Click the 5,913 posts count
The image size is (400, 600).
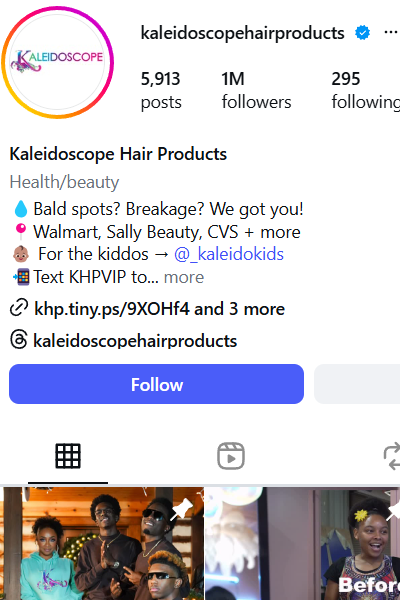tap(161, 91)
